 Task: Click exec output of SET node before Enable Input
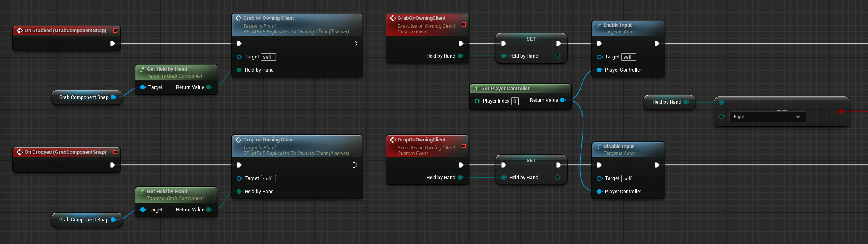558,43
